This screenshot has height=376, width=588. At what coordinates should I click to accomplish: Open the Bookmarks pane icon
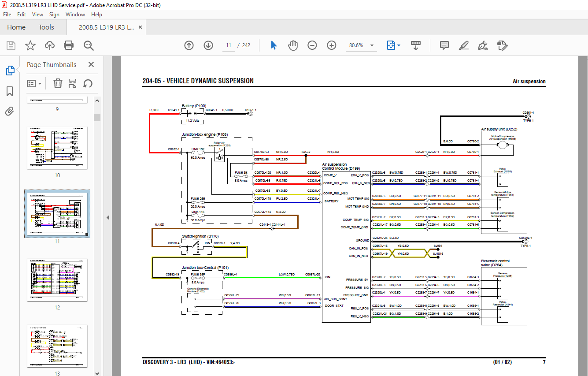pos(10,91)
